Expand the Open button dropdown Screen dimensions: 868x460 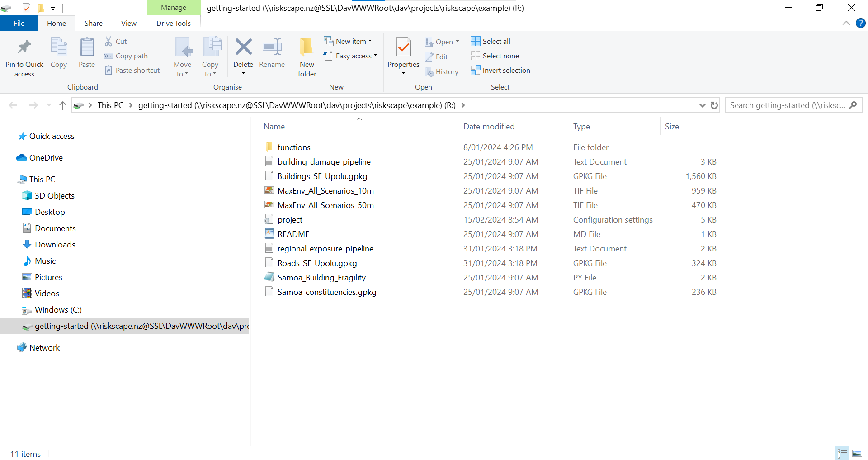click(x=458, y=42)
